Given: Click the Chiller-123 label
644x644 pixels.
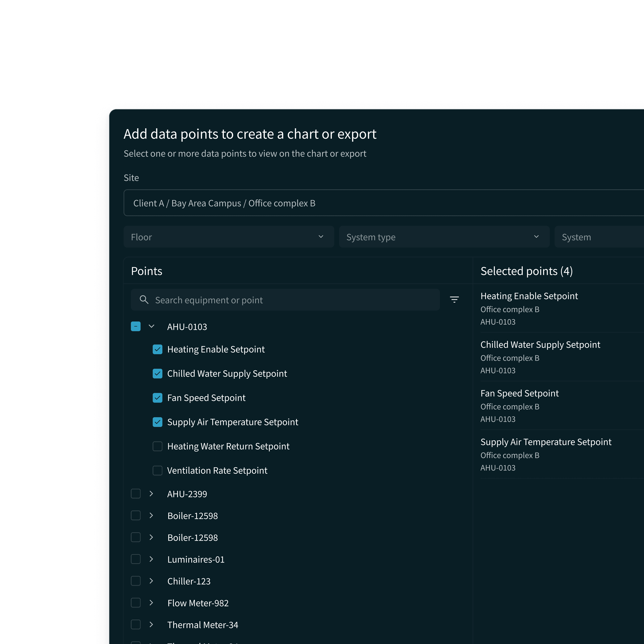Looking at the screenshot, I should [x=189, y=581].
